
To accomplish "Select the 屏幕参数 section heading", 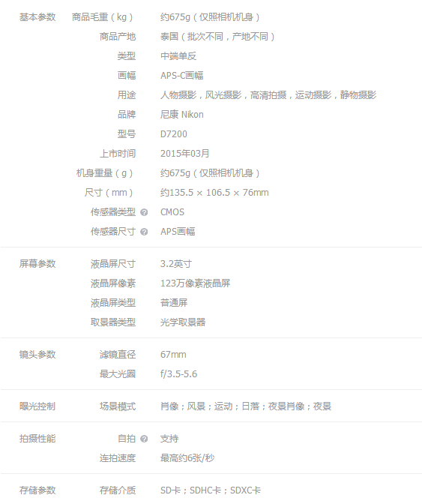I will coord(37,264).
